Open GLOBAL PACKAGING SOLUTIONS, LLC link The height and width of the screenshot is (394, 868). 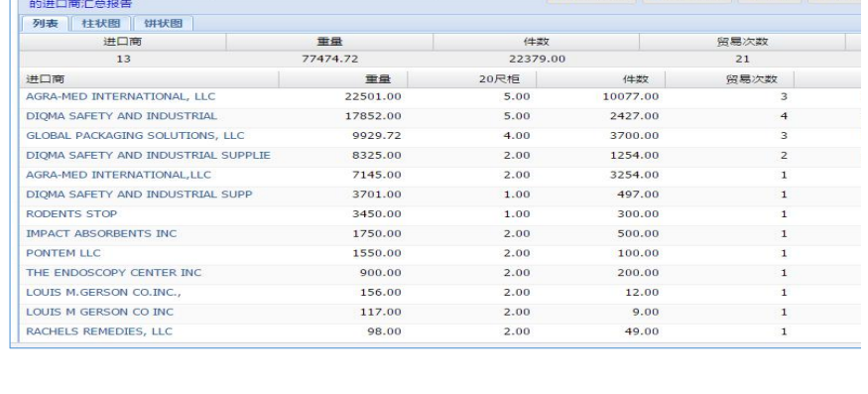[135, 135]
